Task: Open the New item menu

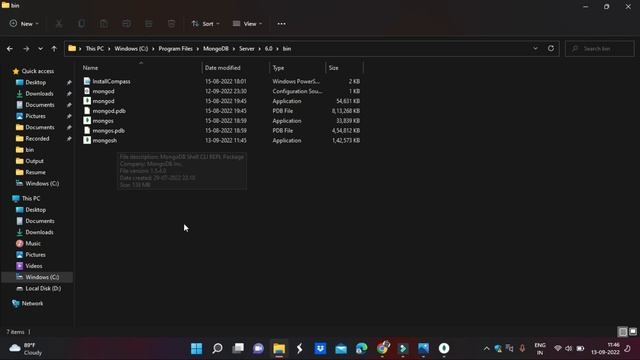Action: 24,24
